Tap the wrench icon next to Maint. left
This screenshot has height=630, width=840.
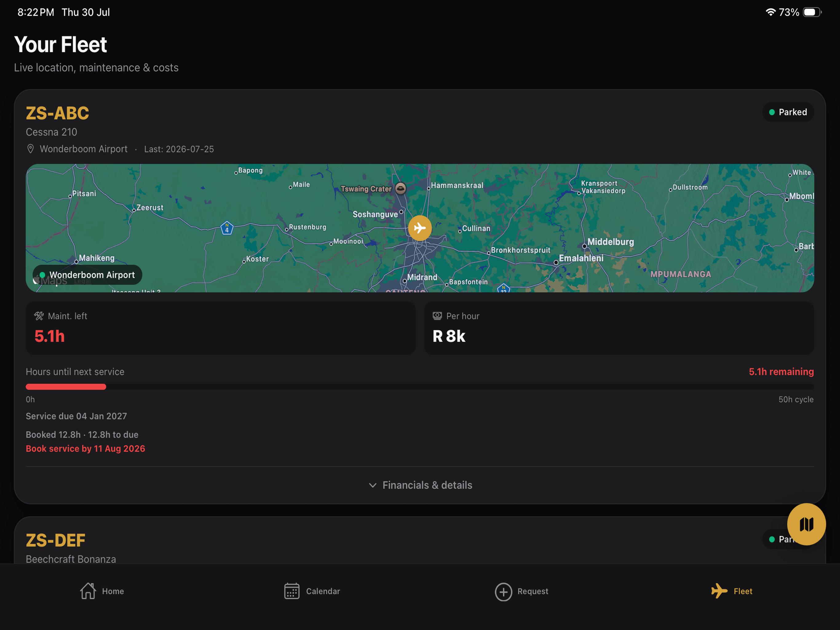click(x=39, y=316)
